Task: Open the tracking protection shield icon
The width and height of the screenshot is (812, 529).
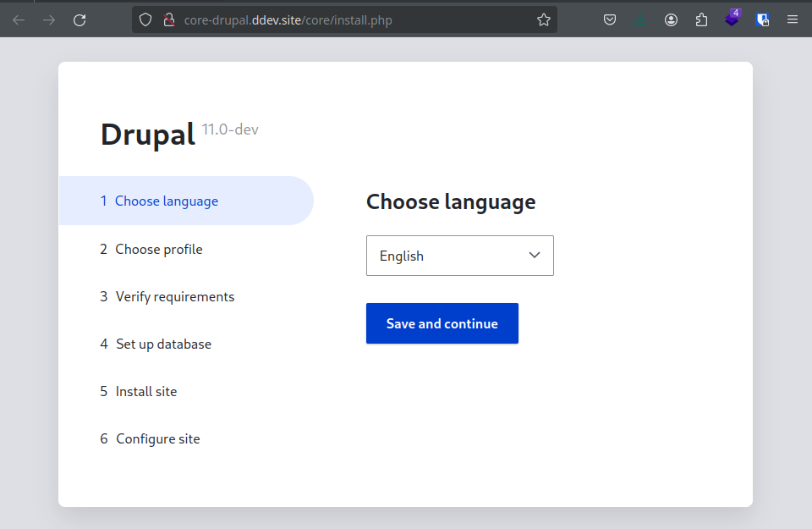Action: coord(145,19)
